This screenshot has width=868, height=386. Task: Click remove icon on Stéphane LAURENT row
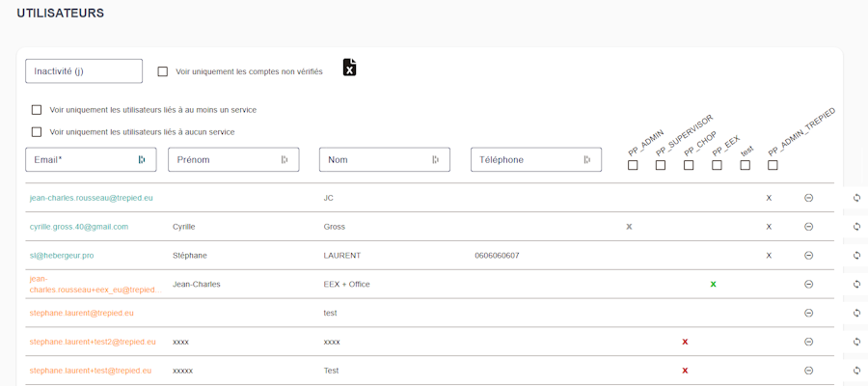808,256
